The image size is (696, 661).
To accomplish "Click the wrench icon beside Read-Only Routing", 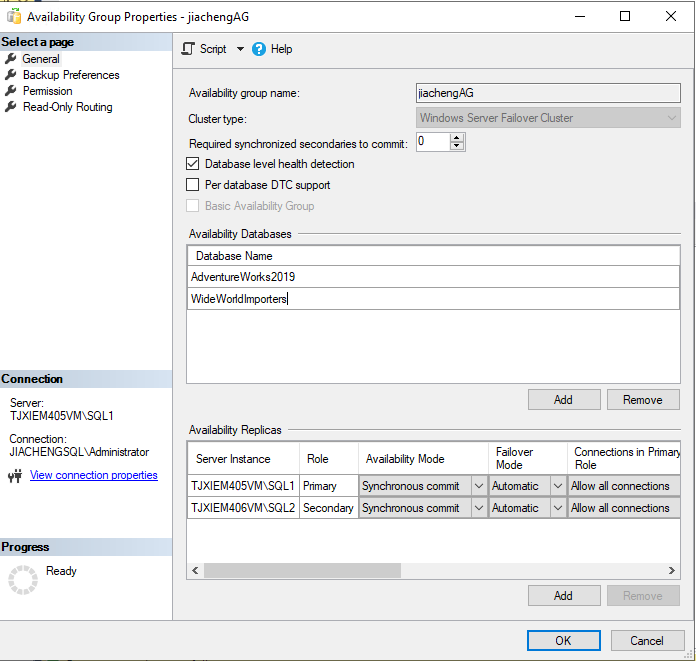I will [x=11, y=107].
